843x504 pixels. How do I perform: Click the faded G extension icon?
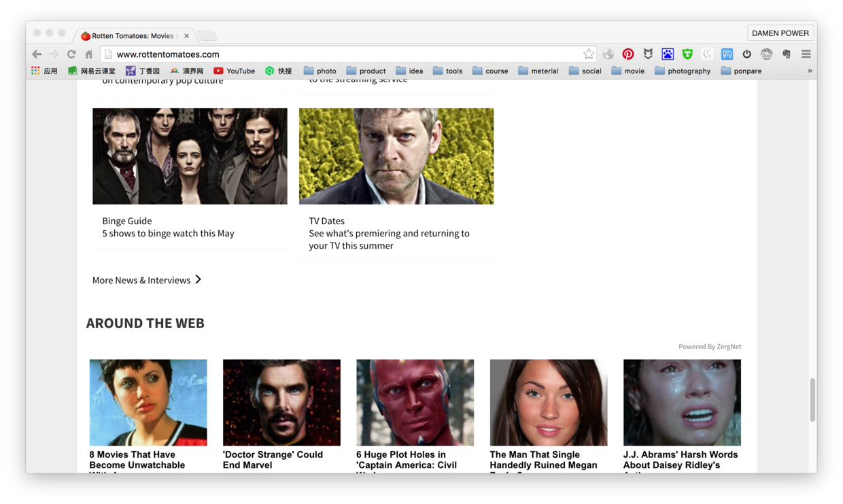click(x=707, y=54)
